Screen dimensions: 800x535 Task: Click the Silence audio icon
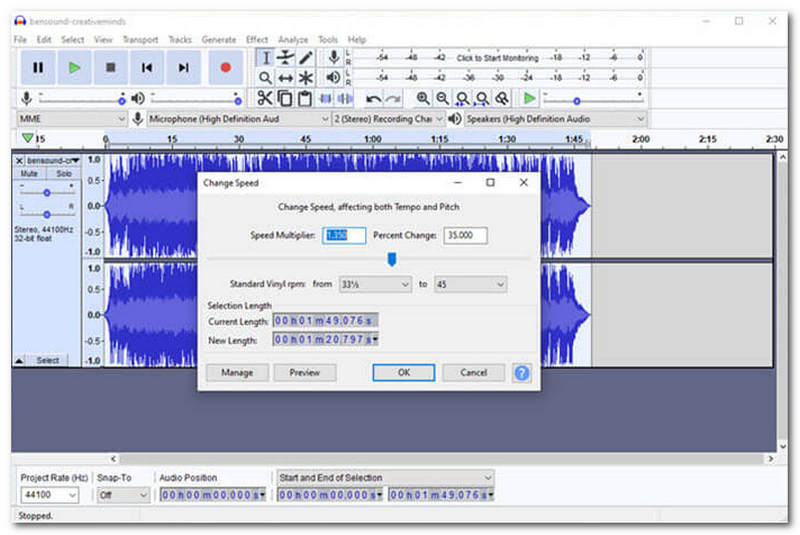coord(345,98)
